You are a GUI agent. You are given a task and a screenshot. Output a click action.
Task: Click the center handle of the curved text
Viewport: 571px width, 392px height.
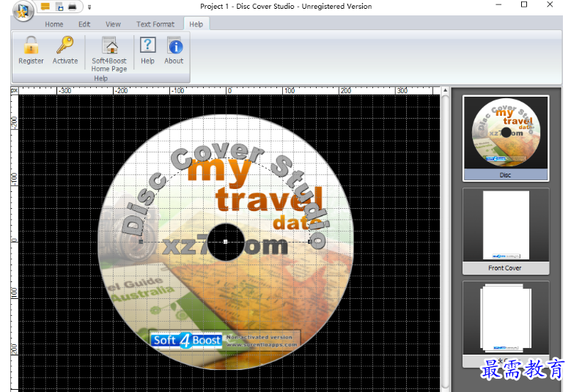(226, 242)
